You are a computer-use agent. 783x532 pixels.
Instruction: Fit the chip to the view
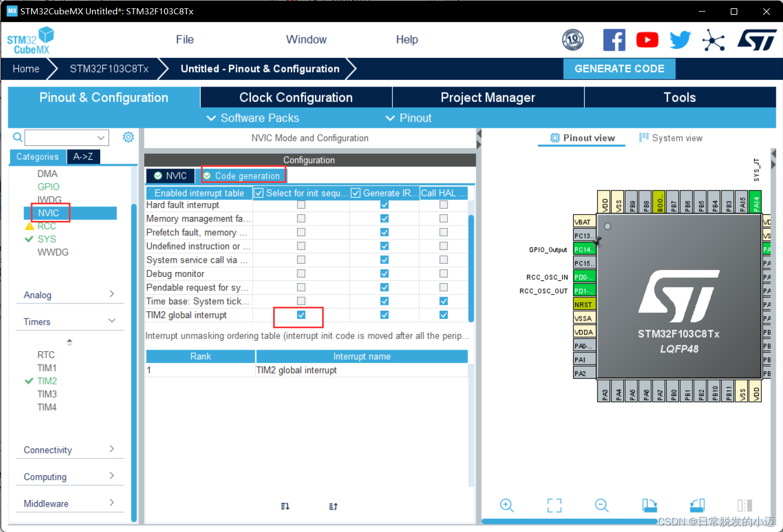click(554, 505)
